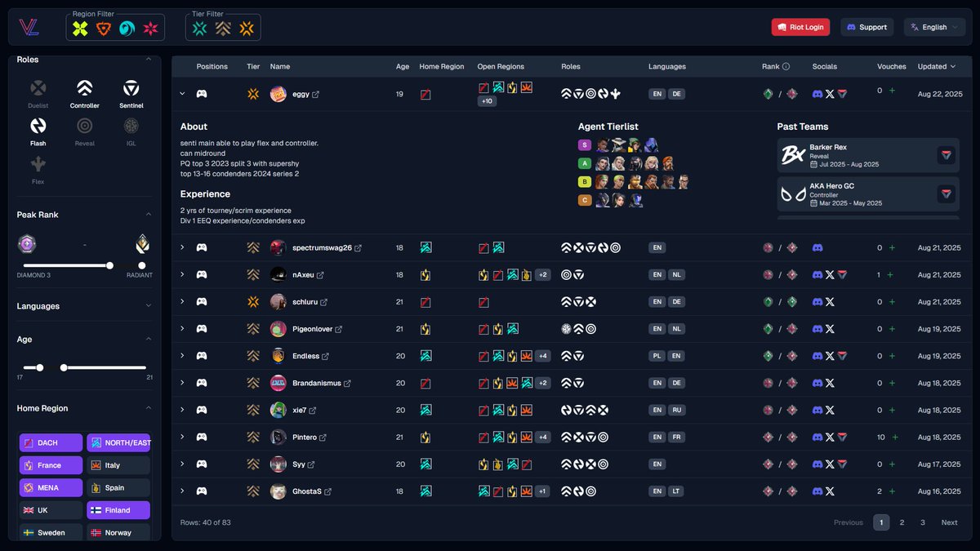This screenshot has height=551, width=980.
Task: Select the teal tier filter icon
Action: pyautogui.click(x=199, y=29)
